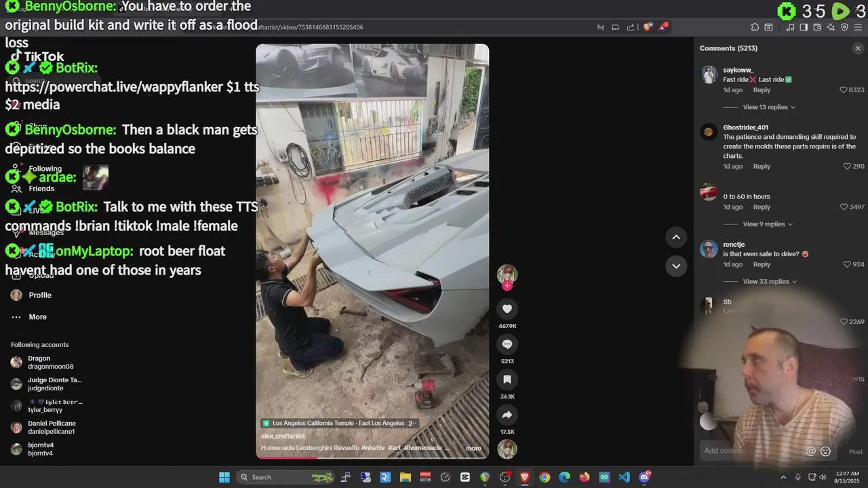The width and height of the screenshot is (868, 488).
Task: Like renetje's comment with 924 likes
Action: [x=847, y=264]
